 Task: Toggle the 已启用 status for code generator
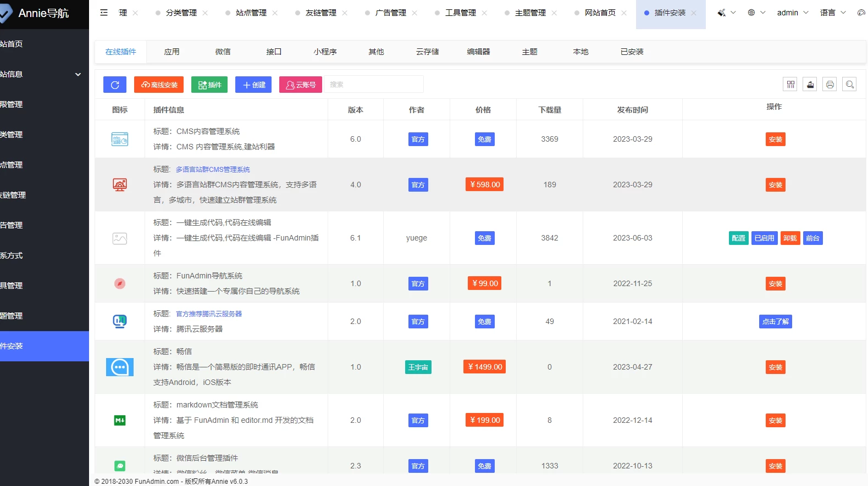(764, 238)
